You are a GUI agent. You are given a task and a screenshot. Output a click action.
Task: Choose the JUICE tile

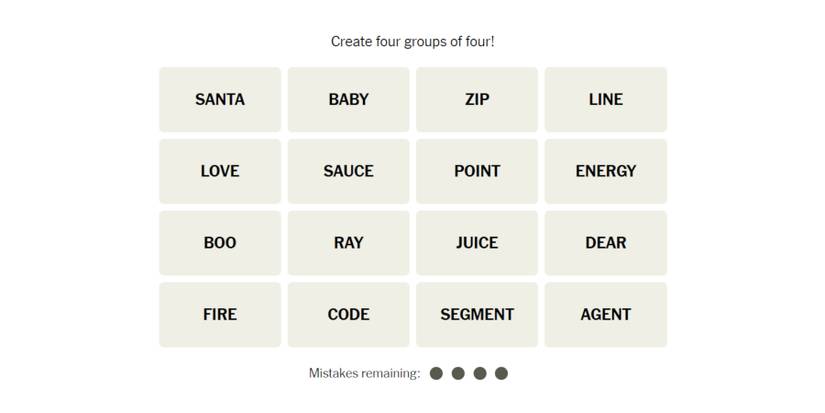point(477,243)
